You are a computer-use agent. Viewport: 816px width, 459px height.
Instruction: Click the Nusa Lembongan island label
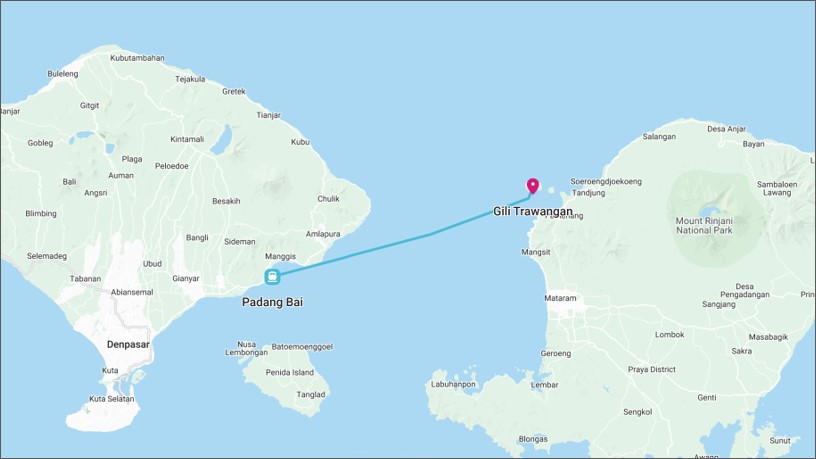(x=246, y=348)
